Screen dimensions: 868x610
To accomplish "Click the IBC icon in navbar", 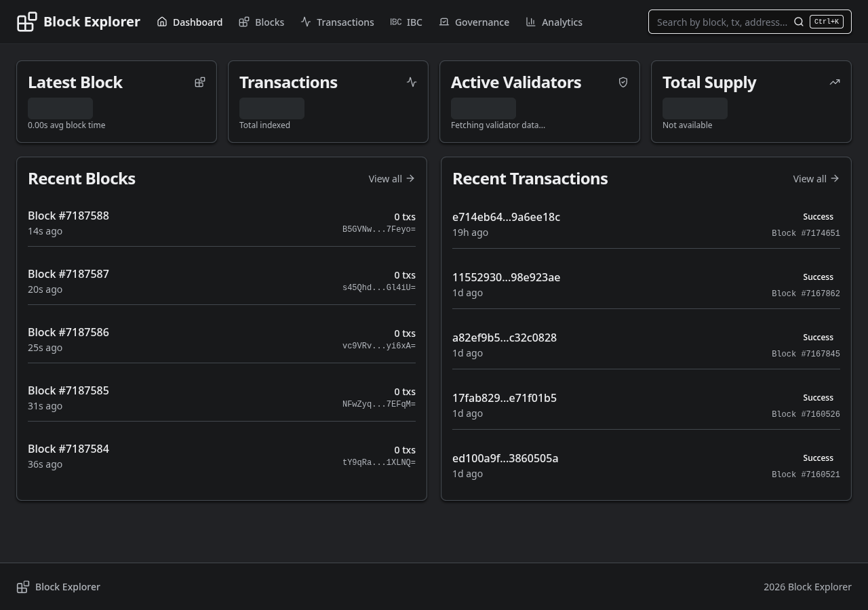I will pos(396,22).
